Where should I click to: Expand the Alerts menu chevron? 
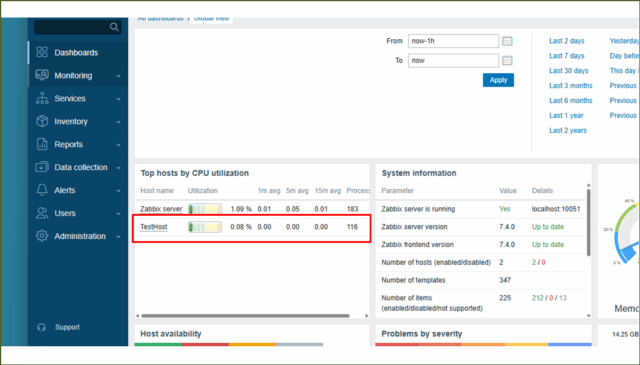[118, 190]
